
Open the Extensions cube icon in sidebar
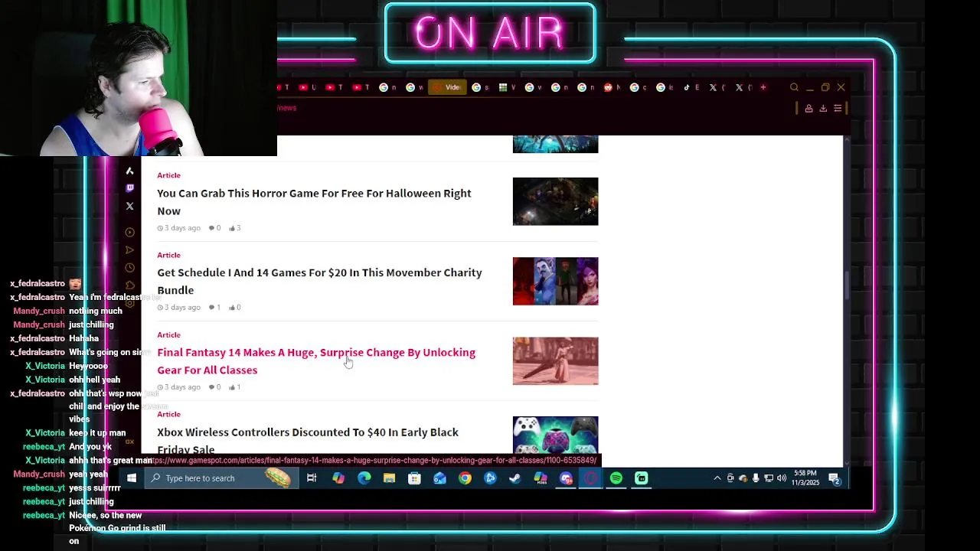tap(129, 285)
